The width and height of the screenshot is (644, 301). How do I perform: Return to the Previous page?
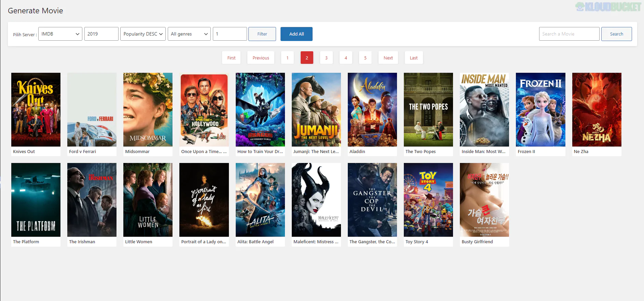coord(261,58)
